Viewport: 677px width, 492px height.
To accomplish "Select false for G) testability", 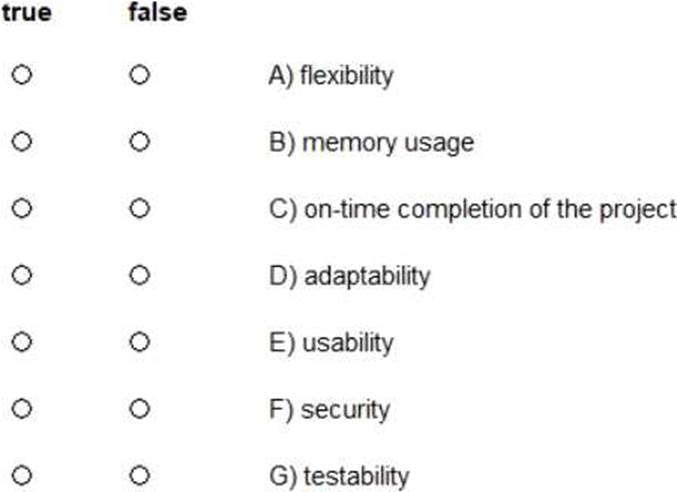I will (x=139, y=476).
